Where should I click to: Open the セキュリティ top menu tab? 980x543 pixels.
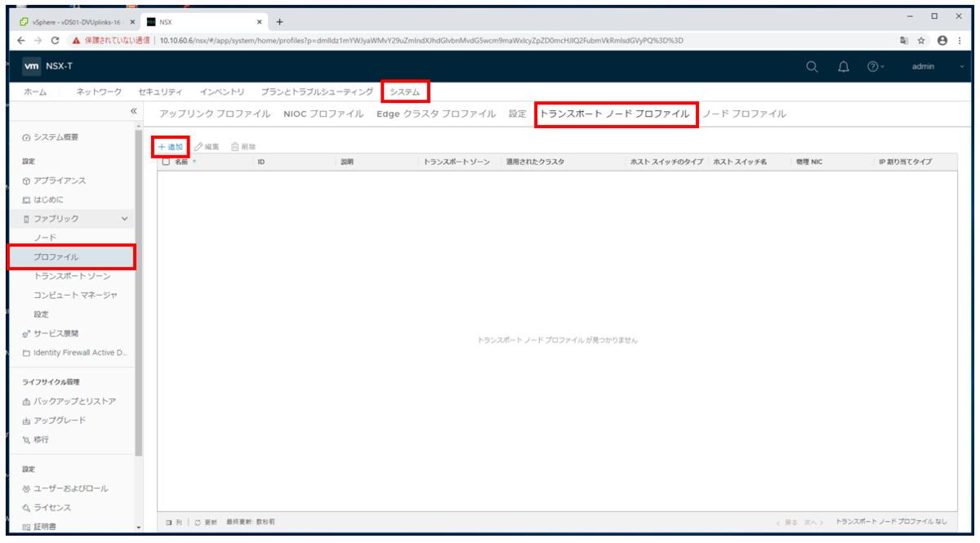click(160, 92)
